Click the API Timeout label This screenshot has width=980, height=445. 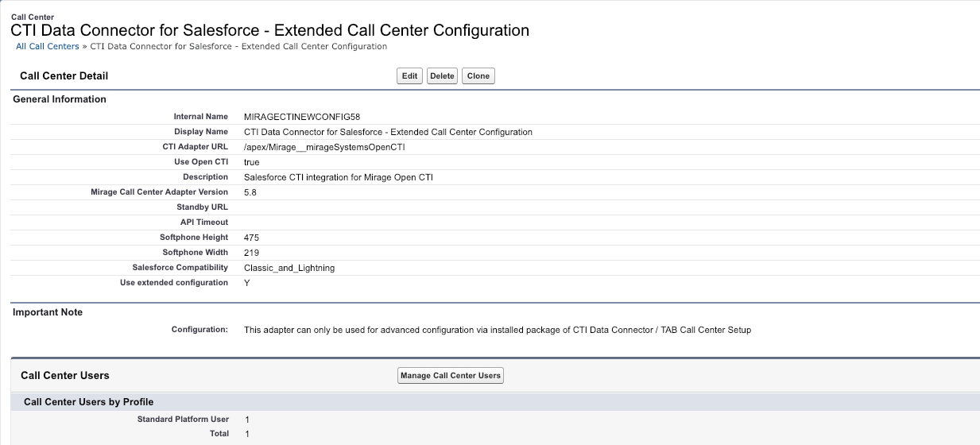click(204, 222)
